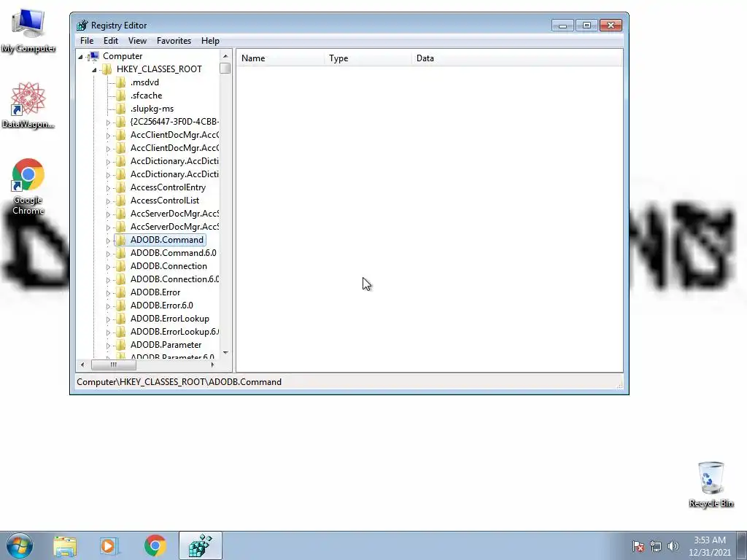The width and height of the screenshot is (747, 560).
Task: Click the HKEY_CLASSES_ROOT folder icon
Action: click(107, 69)
